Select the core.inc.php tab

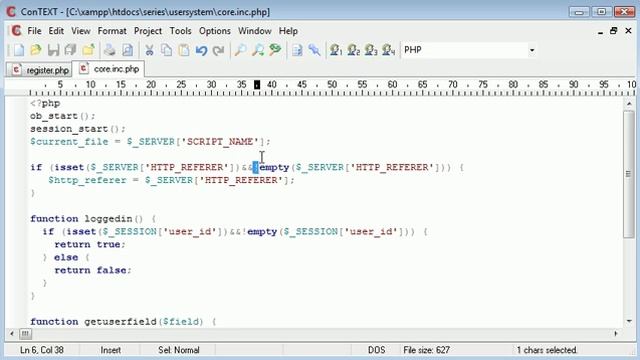pyautogui.click(x=109, y=69)
